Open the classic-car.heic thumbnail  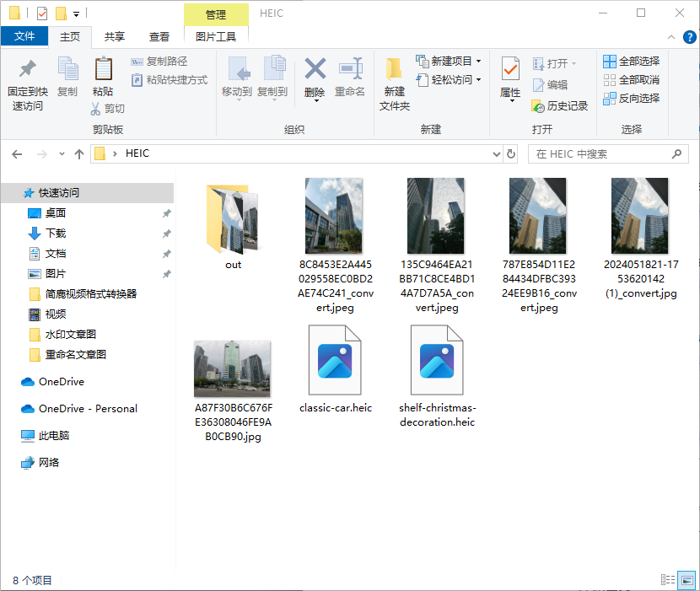(335, 361)
